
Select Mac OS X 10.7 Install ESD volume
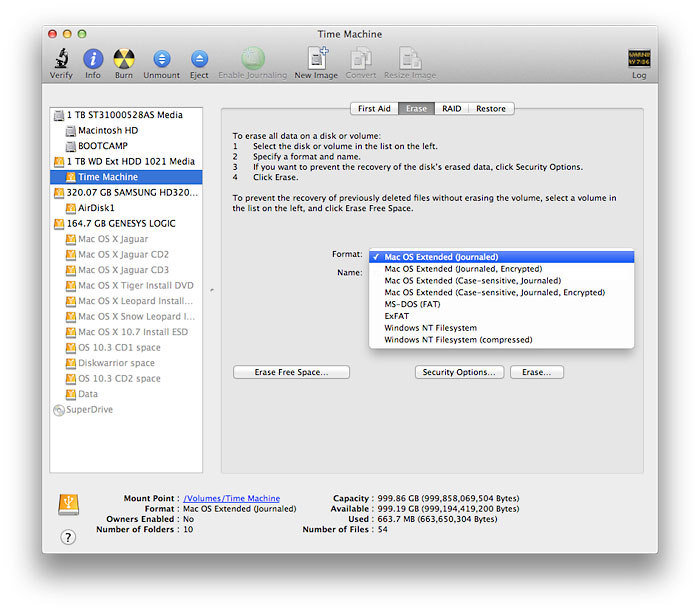pyautogui.click(x=126, y=332)
